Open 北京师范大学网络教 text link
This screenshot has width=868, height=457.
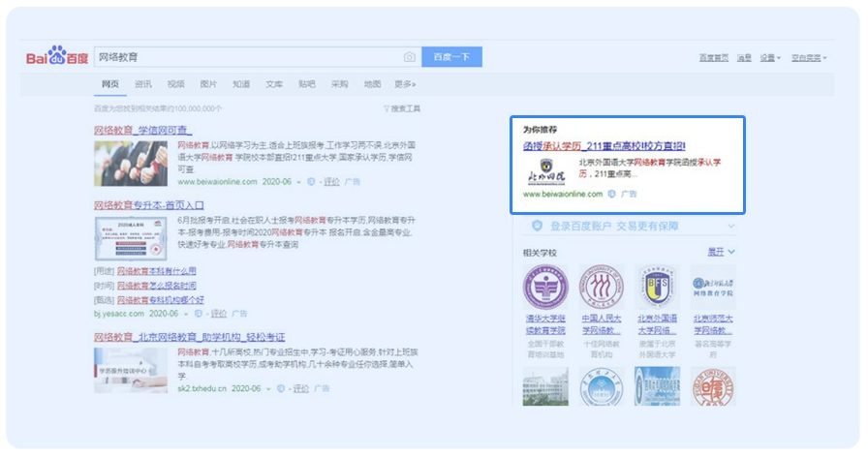[713, 324]
